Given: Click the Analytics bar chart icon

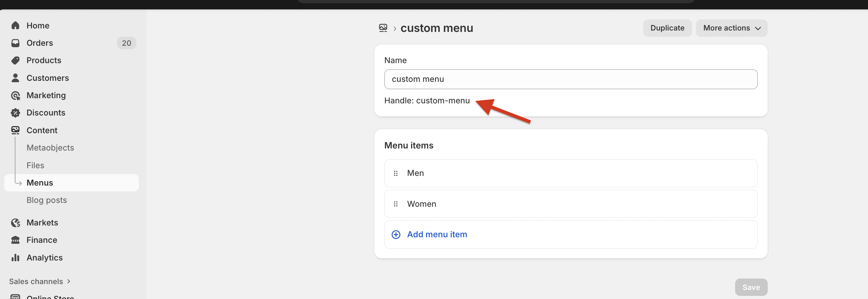Looking at the screenshot, I should (15, 258).
